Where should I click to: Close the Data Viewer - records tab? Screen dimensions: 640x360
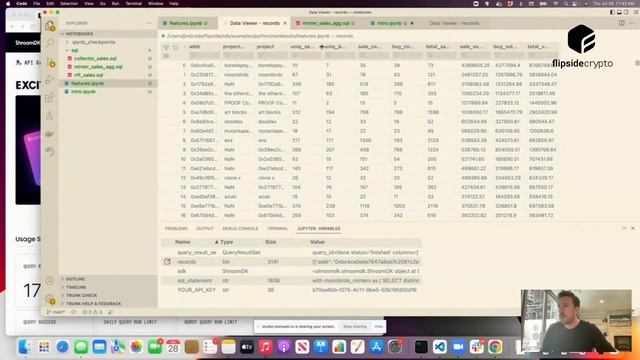pyautogui.click(x=285, y=23)
